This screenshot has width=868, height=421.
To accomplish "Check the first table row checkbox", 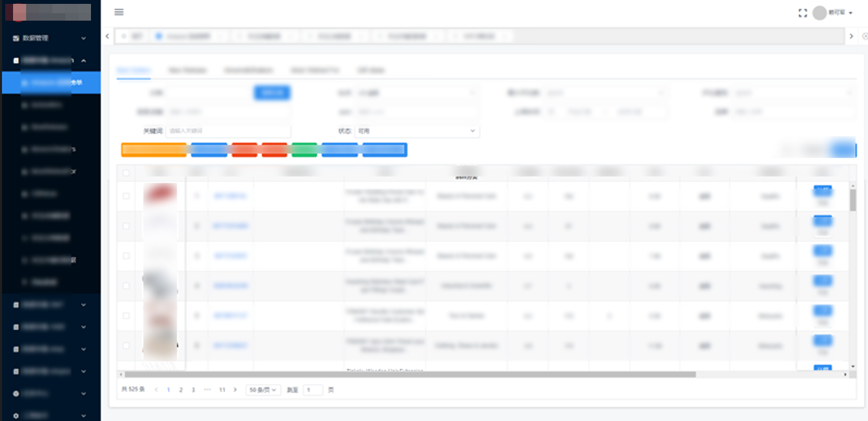I will click(126, 196).
